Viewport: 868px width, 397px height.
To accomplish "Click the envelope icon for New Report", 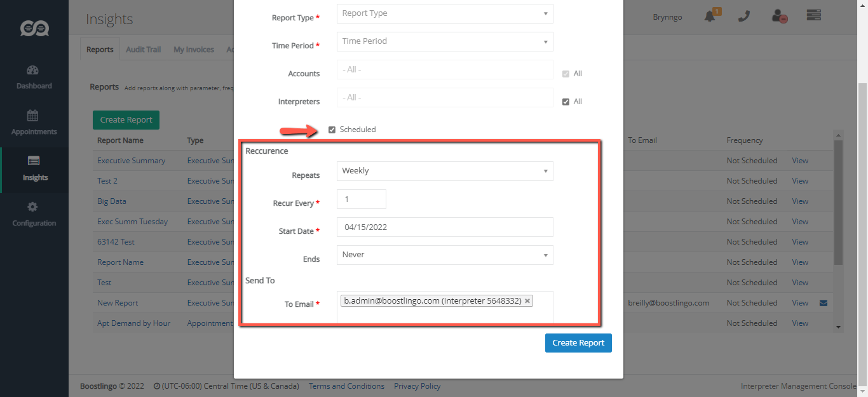I will [x=824, y=303].
